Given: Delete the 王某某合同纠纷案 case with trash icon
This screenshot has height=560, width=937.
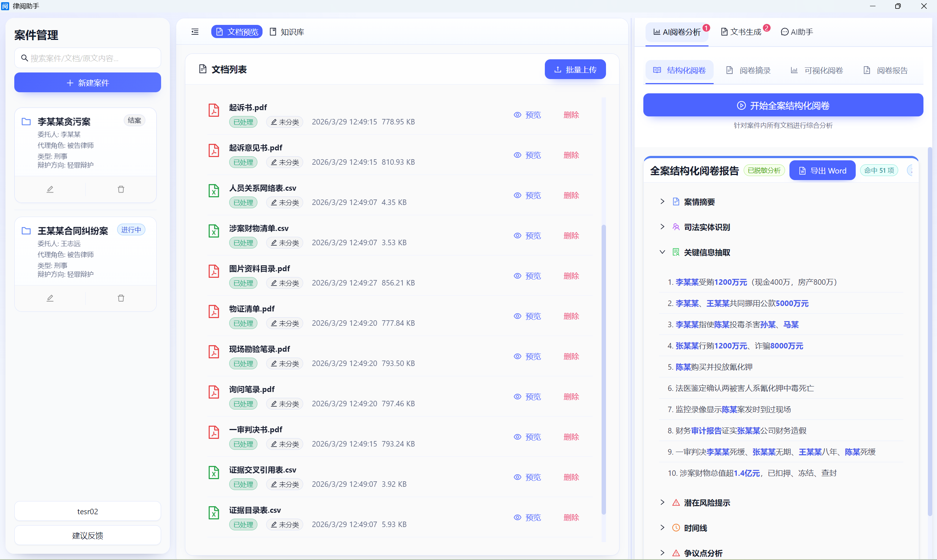Looking at the screenshot, I should (121, 299).
